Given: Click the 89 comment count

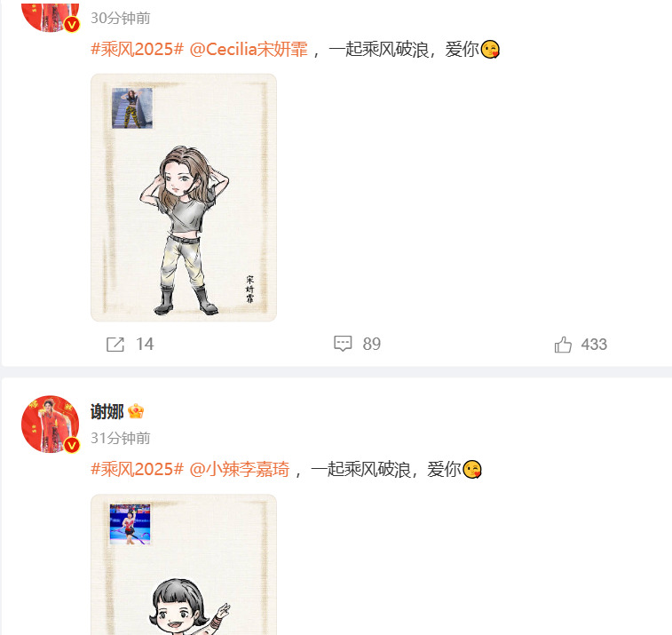Looking at the screenshot, I should pos(372,345).
